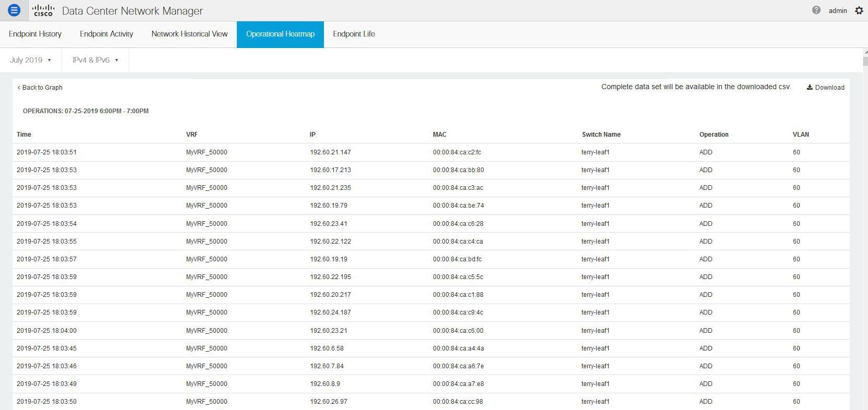Click the MAC column header
868x410 pixels.
tap(440, 135)
